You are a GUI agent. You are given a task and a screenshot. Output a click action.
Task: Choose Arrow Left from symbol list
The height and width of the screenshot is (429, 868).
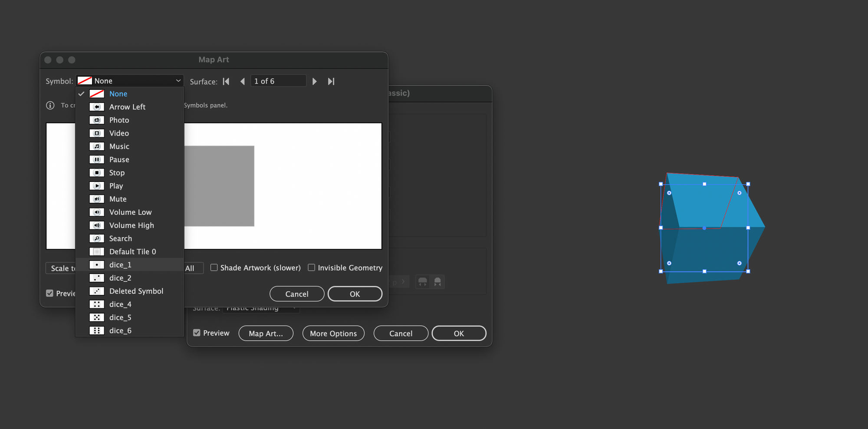tap(130, 107)
